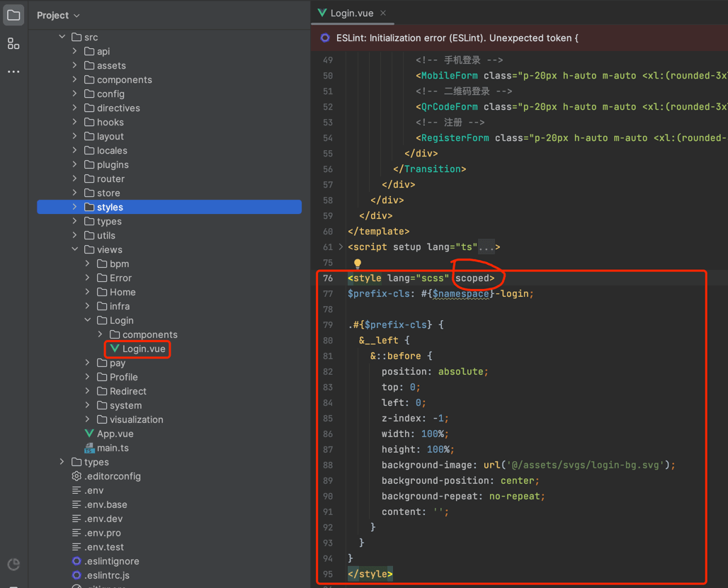Open App.vue from the project tree
728x588 pixels.
coord(115,434)
